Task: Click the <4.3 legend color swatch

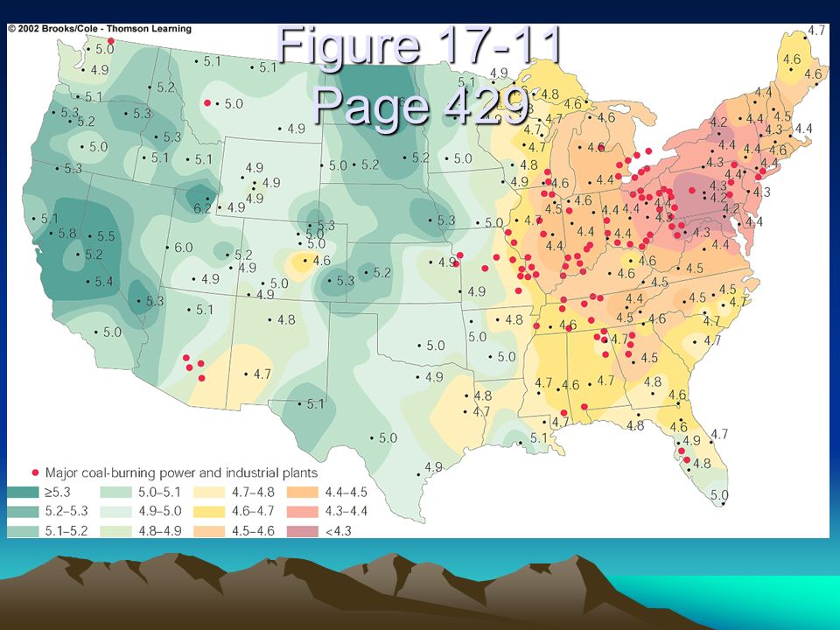Action: [x=303, y=531]
